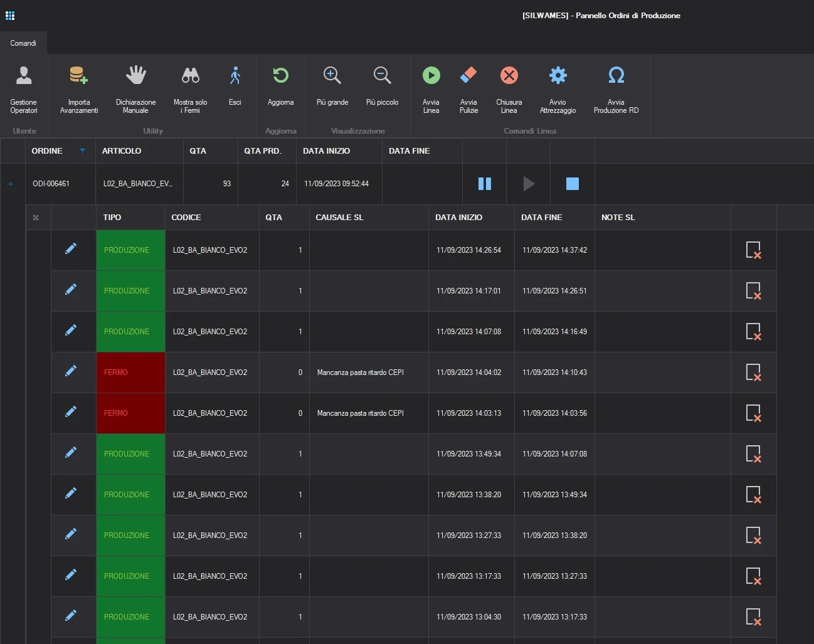Edit PRODUZIONE row started 13:17:33

coord(71,575)
